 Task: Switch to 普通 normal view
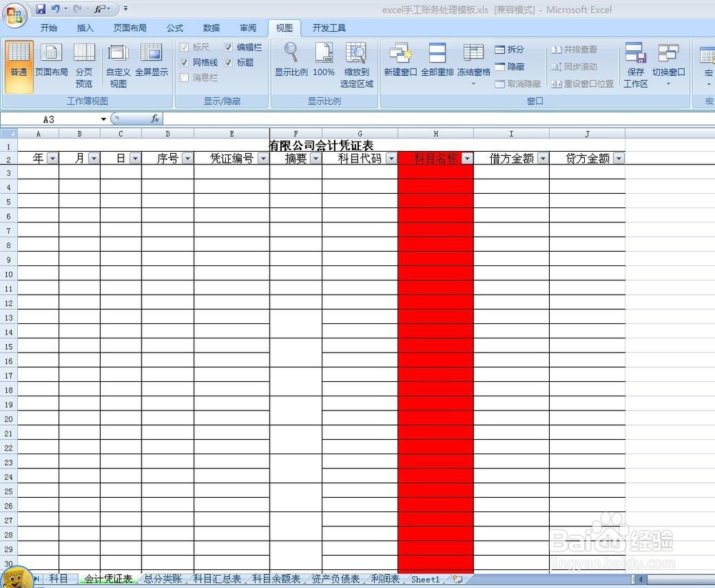coord(19,66)
